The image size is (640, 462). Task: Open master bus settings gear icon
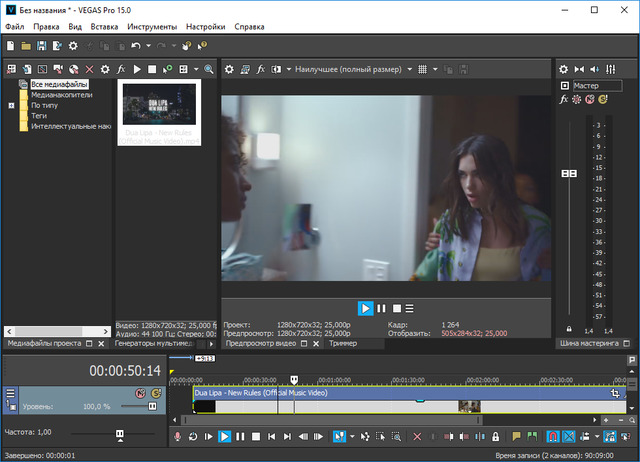pos(563,69)
